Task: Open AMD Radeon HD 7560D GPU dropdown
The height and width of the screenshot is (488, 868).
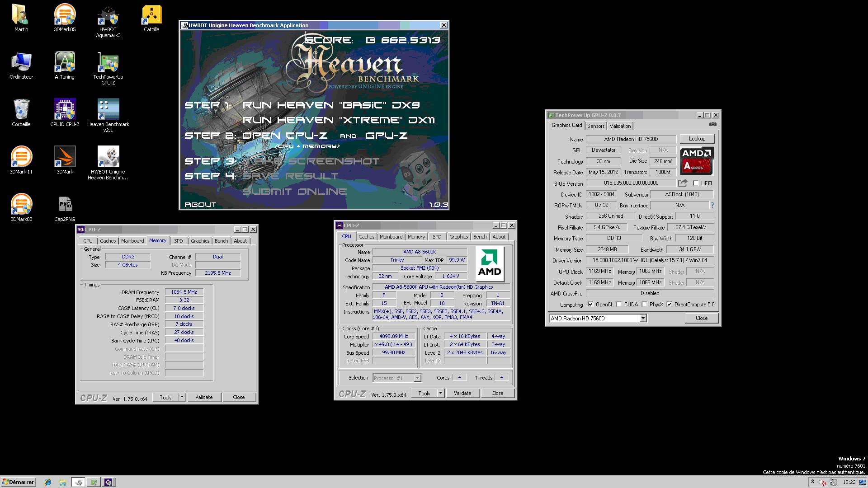Action: [x=643, y=319]
